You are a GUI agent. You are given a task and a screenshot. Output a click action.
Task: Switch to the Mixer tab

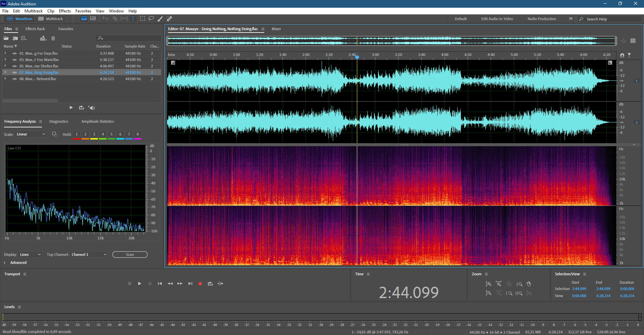[x=276, y=29]
